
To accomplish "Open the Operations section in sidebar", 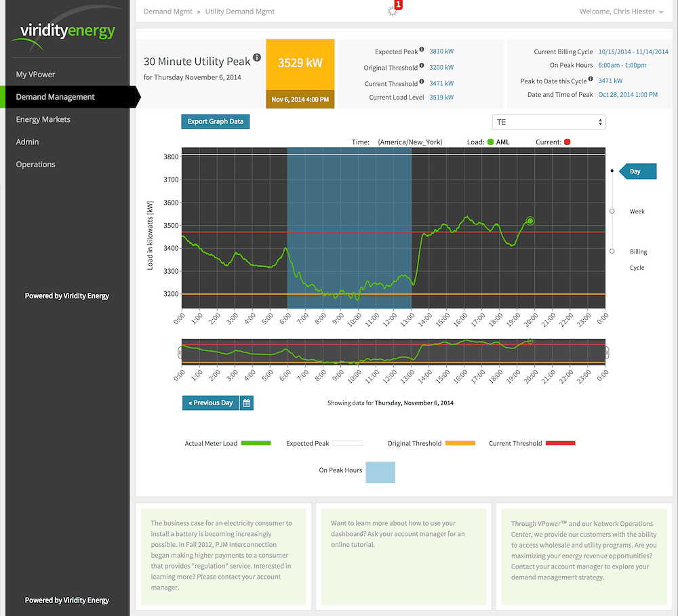I will pos(35,164).
